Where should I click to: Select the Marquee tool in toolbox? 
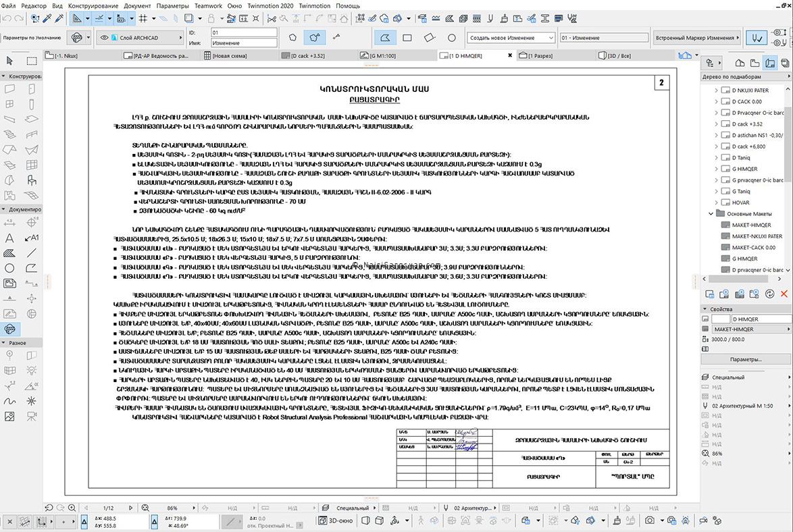pos(31,61)
